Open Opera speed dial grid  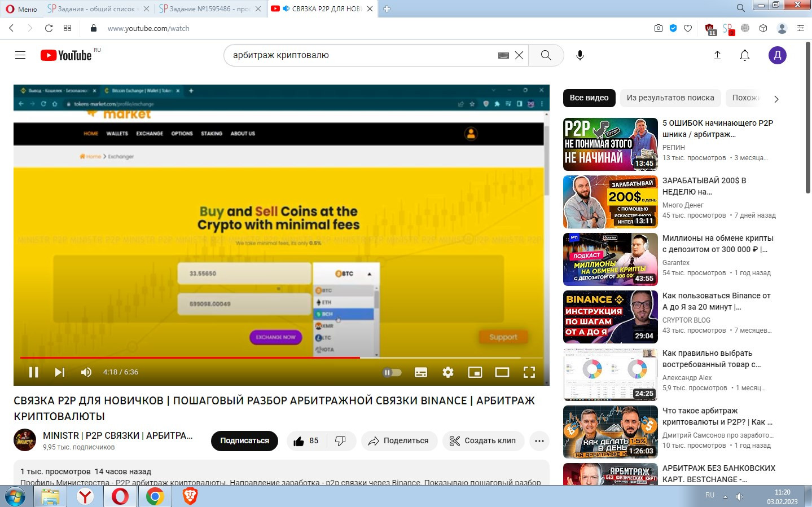tap(68, 28)
